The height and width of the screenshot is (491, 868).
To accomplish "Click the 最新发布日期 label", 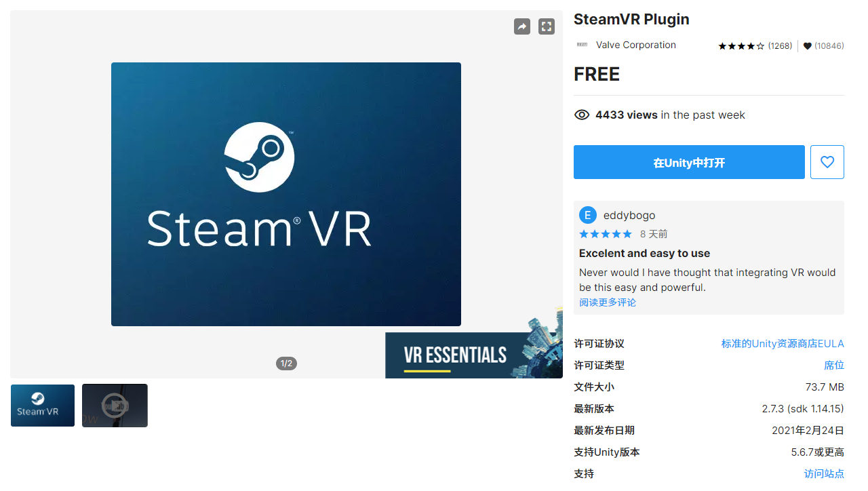I will (604, 431).
